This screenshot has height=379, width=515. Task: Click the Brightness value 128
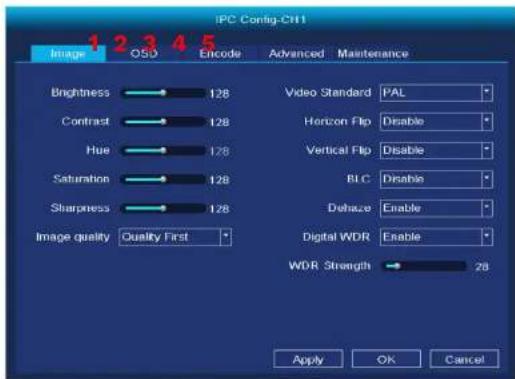(x=219, y=94)
